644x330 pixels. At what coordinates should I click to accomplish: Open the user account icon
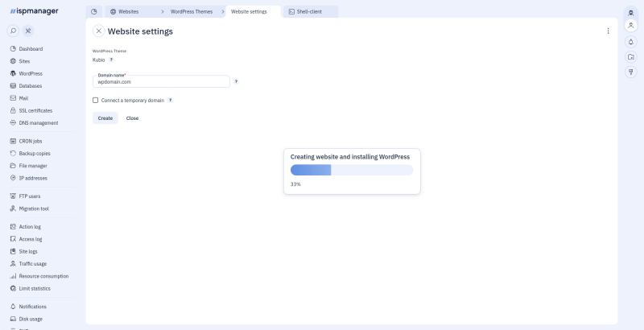click(631, 26)
